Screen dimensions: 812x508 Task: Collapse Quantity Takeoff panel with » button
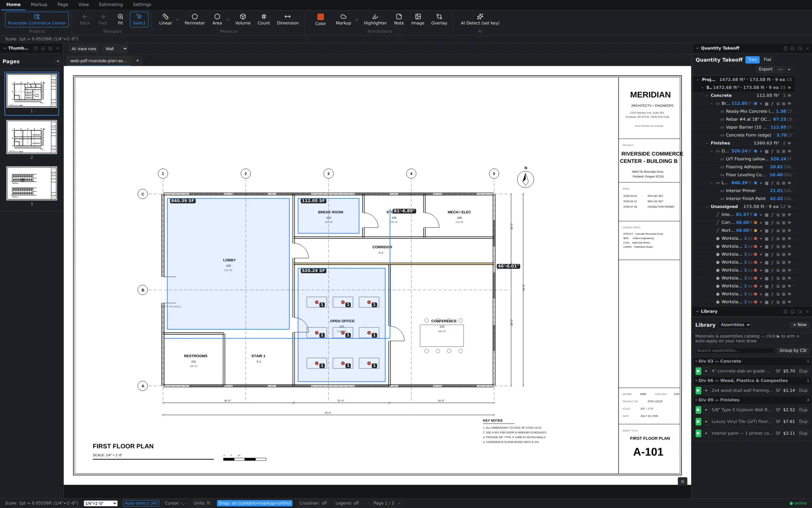click(789, 69)
